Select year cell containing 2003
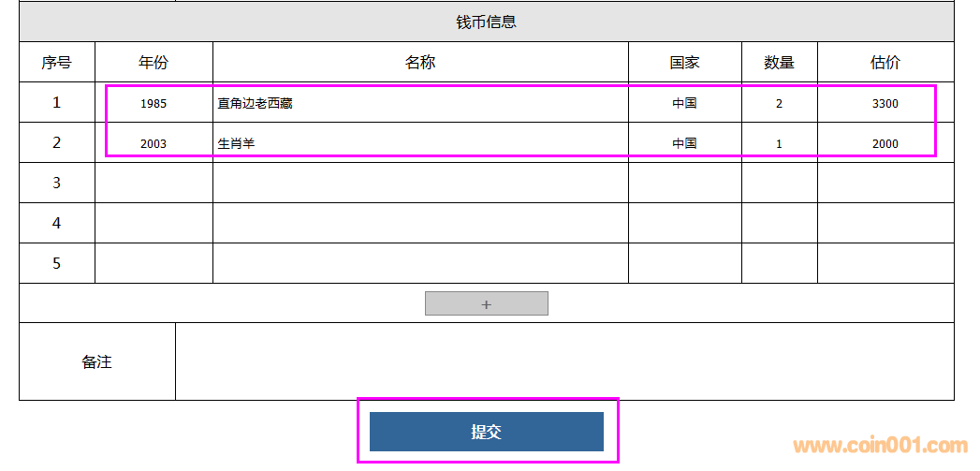Screen dimensions: 980x471 [154, 143]
